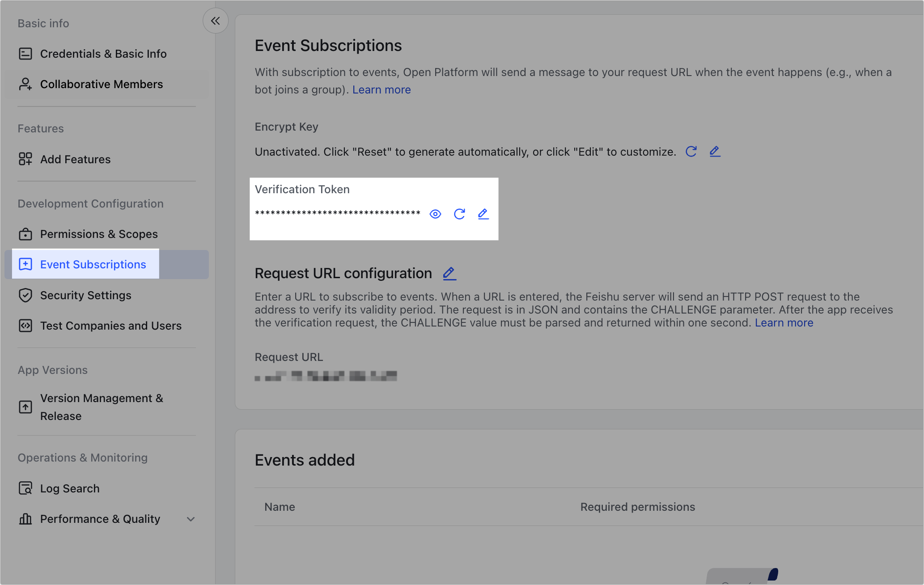Click the Add Features grid icon
924x585 pixels.
click(x=25, y=159)
